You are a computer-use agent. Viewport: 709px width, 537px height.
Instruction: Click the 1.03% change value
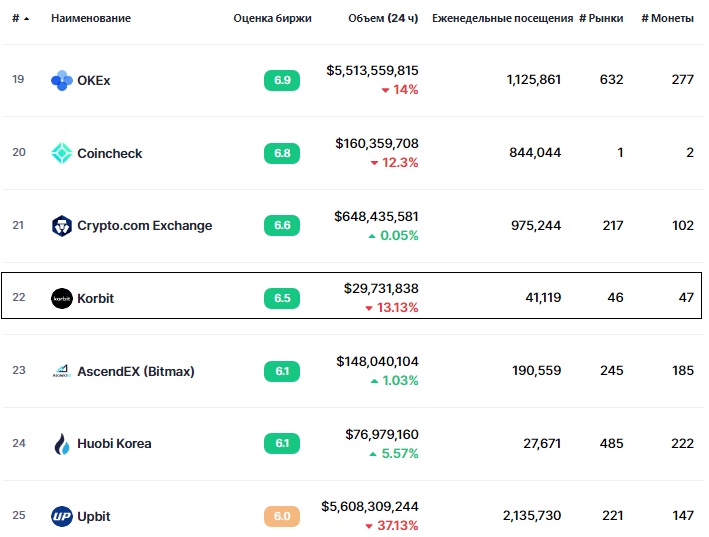[x=400, y=381]
